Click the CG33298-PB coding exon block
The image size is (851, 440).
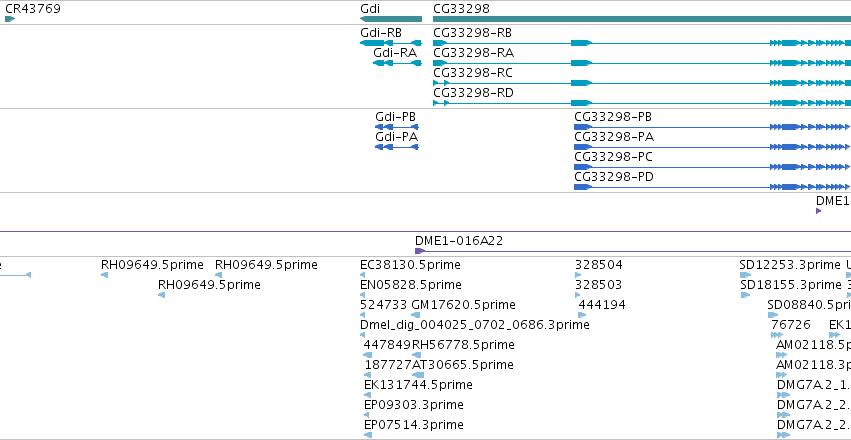point(582,127)
